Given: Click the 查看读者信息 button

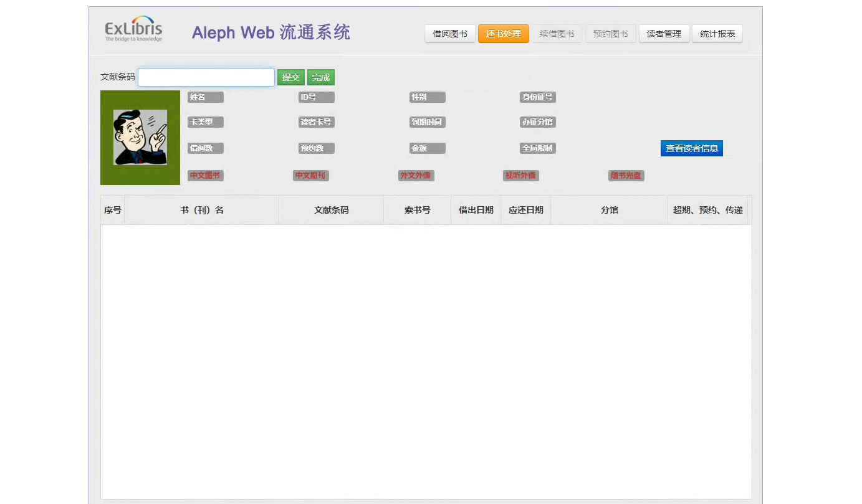Looking at the screenshot, I should point(692,148).
